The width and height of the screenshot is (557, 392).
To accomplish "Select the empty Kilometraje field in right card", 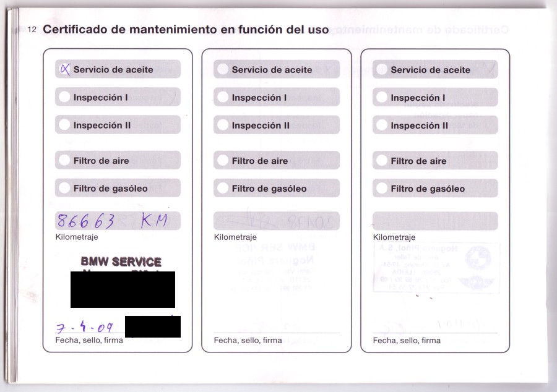I will (x=435, y=221).
